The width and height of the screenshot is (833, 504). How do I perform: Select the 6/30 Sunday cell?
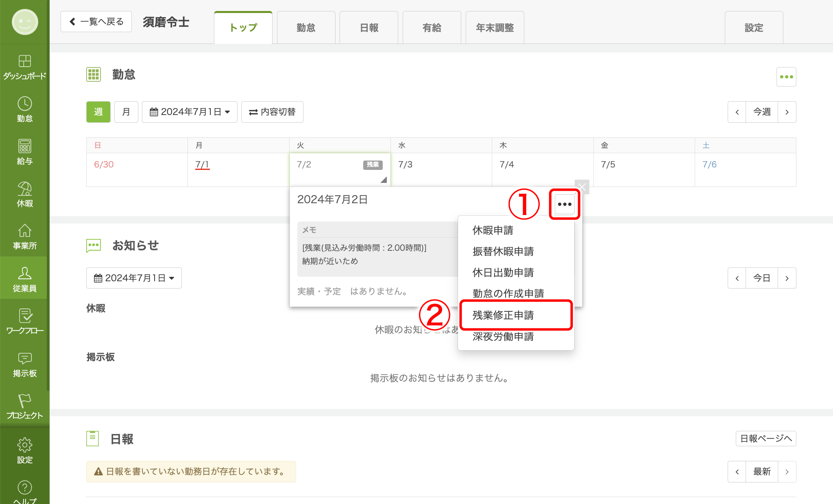pyautogui.click(x=137, y=170)
